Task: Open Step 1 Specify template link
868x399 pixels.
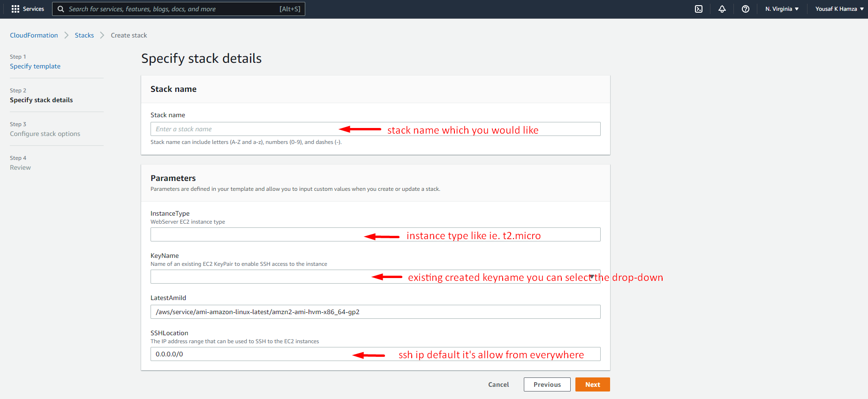Action: point(35,66)
